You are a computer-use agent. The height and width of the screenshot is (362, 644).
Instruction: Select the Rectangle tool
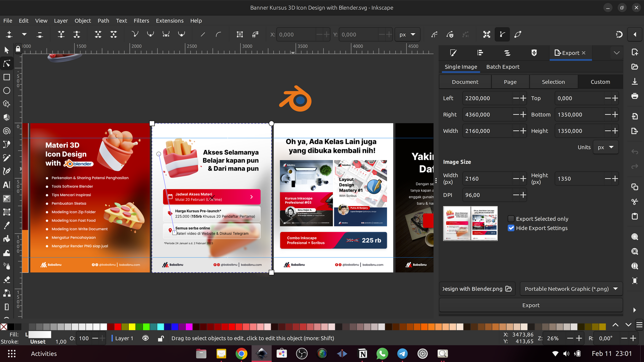tap(6, 77)
